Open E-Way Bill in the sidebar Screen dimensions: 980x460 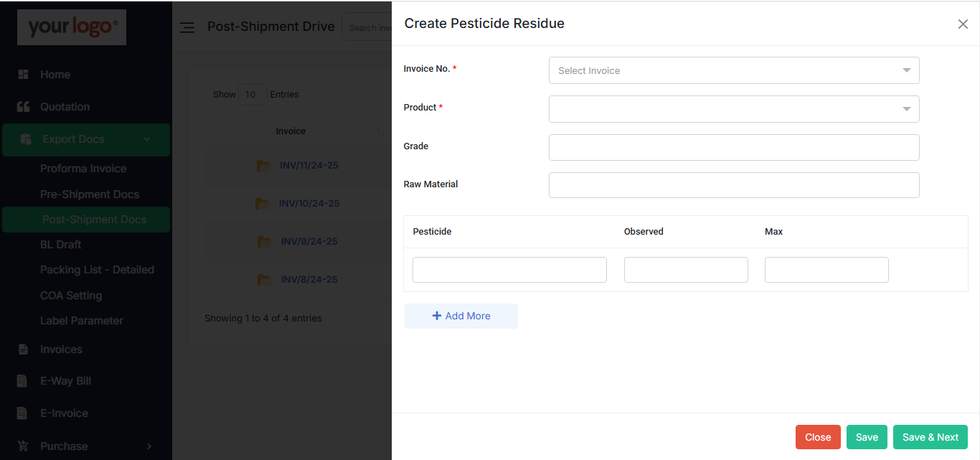(65, 381)
